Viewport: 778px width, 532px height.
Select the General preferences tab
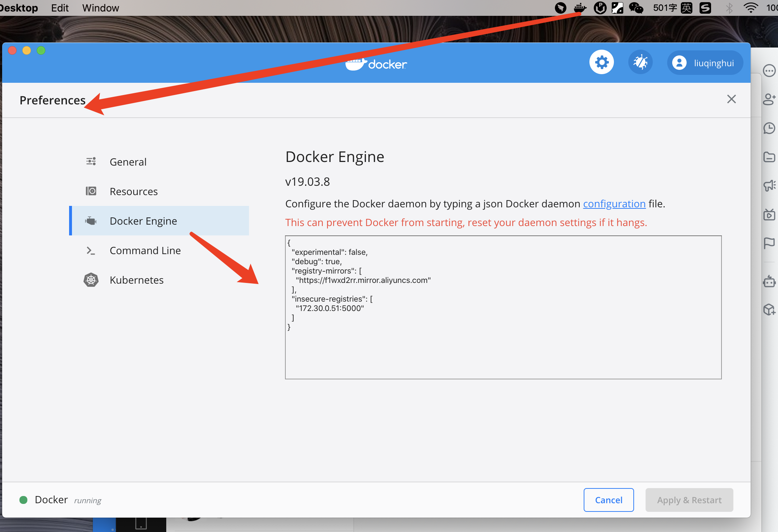159,162
